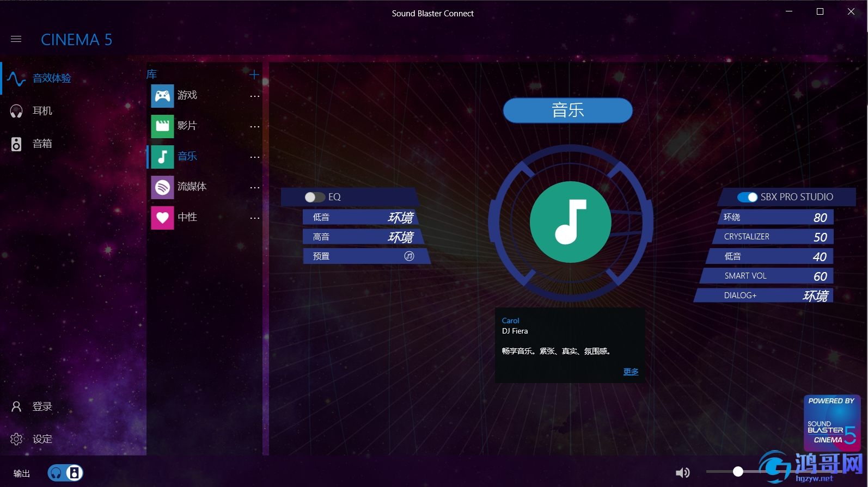868x487 pixels.
Task: Open the 耳机 section
Action: click(42, 111)
